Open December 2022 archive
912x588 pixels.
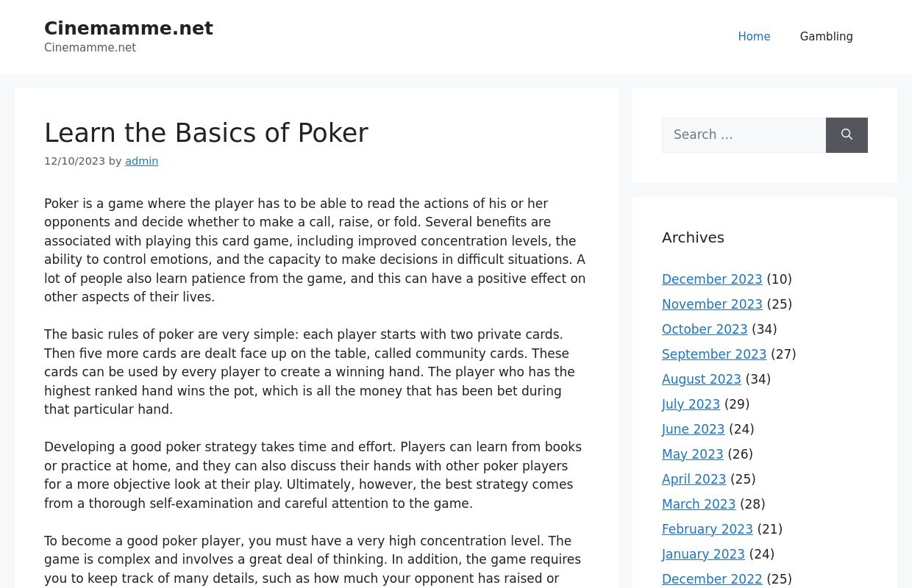pos(712,579)
